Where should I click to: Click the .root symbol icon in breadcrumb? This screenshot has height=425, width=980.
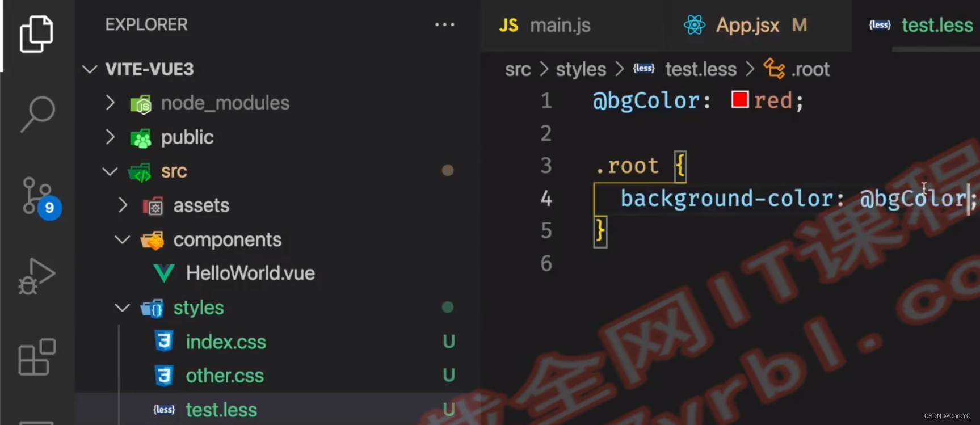[x=774, y=69]
